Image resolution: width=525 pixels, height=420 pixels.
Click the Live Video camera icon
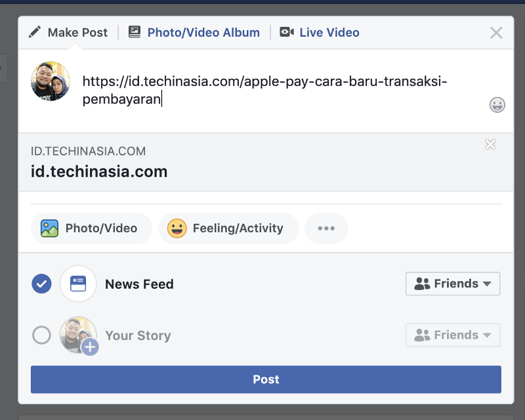287,32
